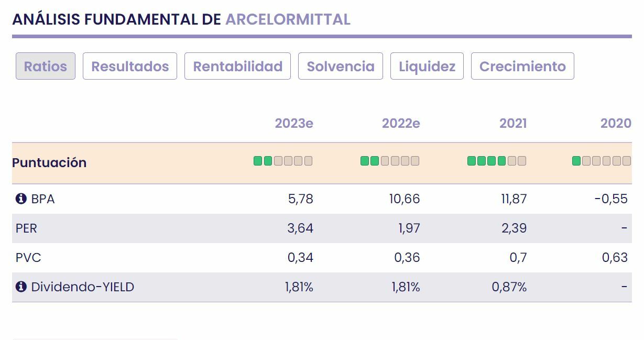Screen dimensions: 644x340
Task: Select the 2022e column header
Action: (x=401, y=124)
